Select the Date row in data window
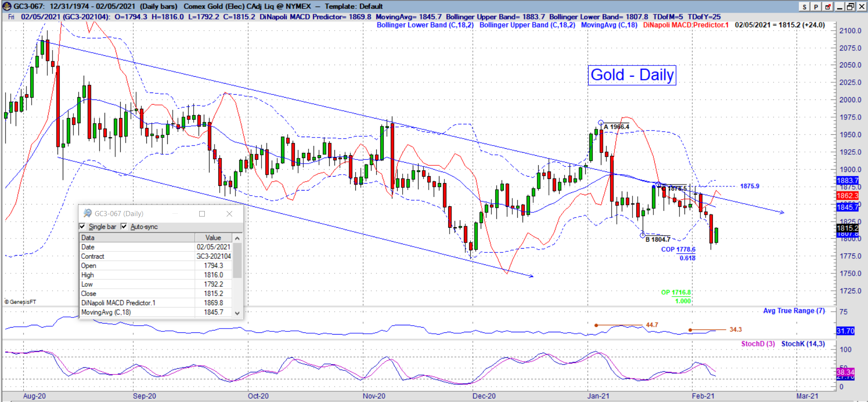The image size is (868, 402). (156, 247)
